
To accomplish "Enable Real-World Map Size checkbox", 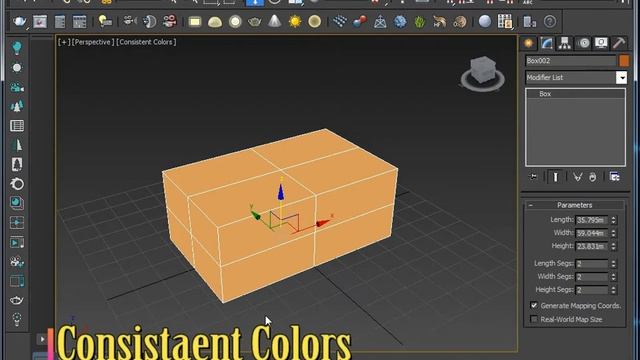I will [534, 319].
